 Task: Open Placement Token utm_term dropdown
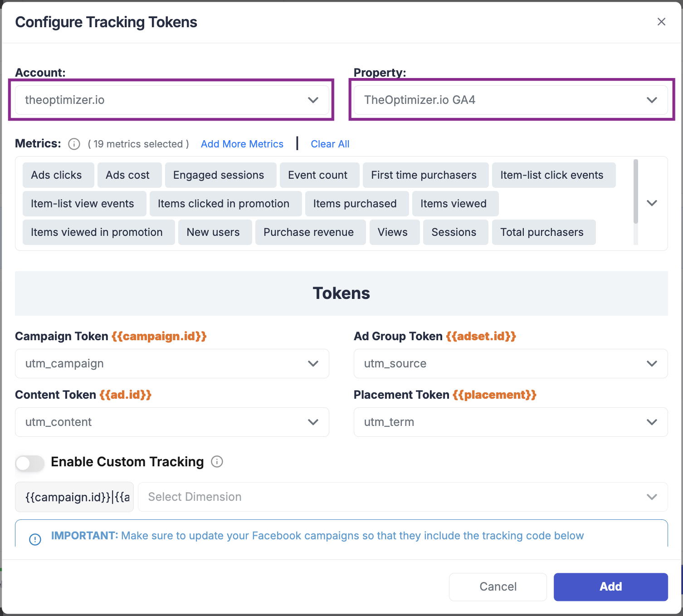(x=511, y=422)
